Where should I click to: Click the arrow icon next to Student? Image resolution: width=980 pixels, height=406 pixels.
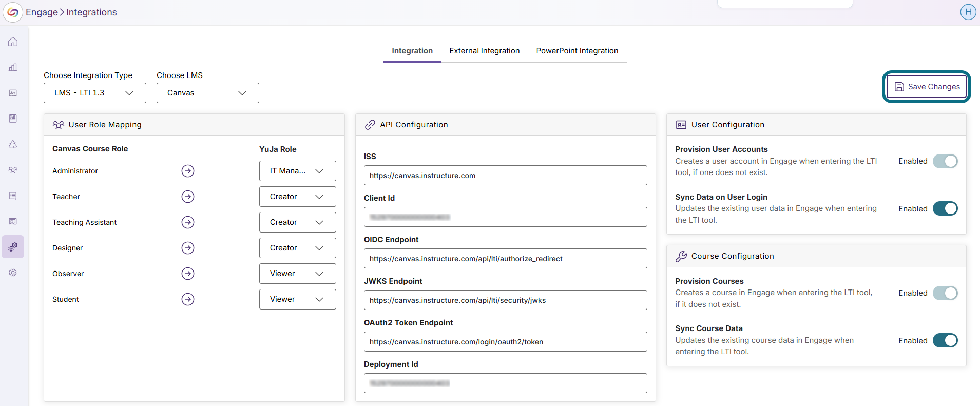coord(188,299)
